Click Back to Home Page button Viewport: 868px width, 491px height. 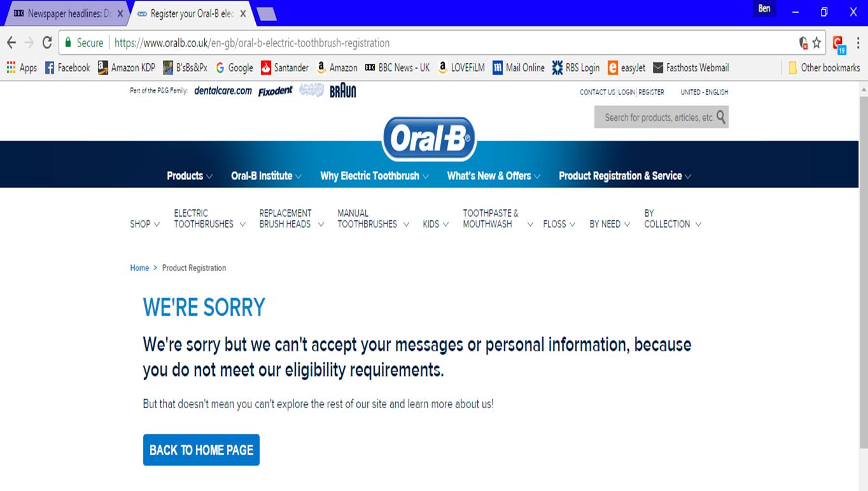click(x=201, y=450)
